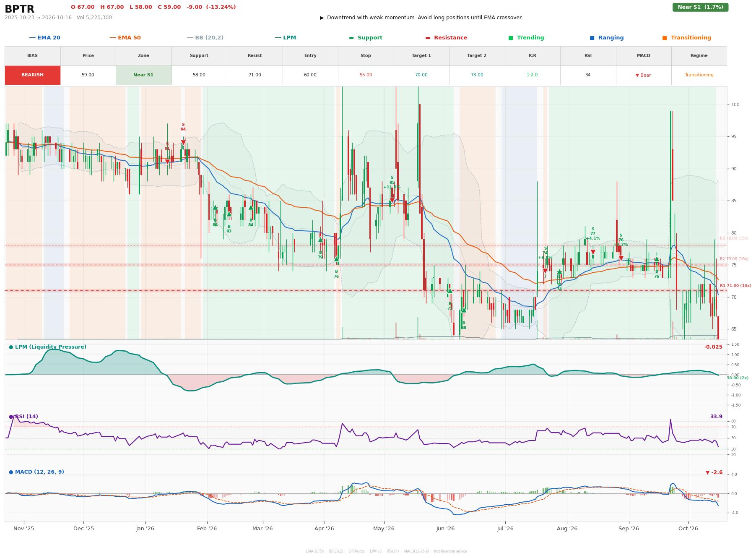
Task: Click the R2 75.00 (16x) resistance label
Action: (734, 259)
